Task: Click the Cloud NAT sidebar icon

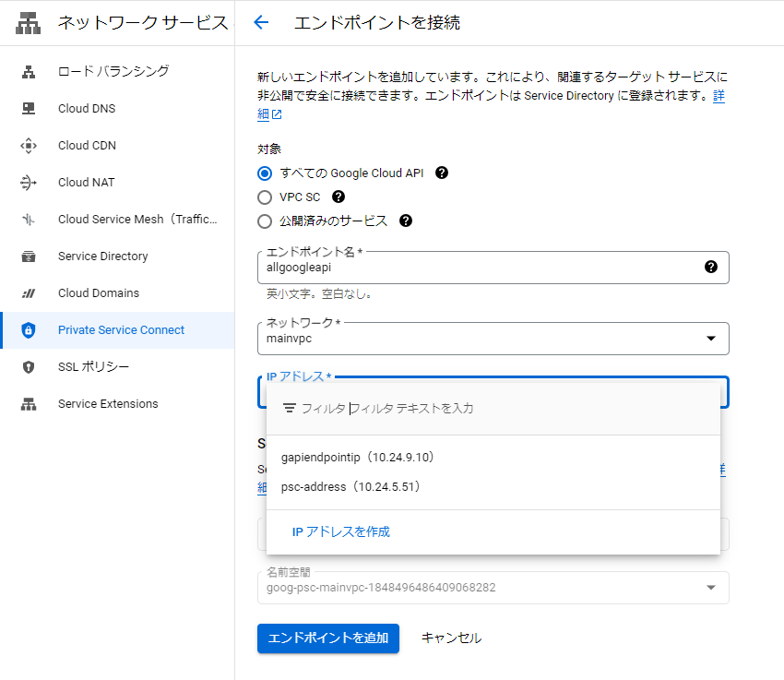Action: pos(29,183)
